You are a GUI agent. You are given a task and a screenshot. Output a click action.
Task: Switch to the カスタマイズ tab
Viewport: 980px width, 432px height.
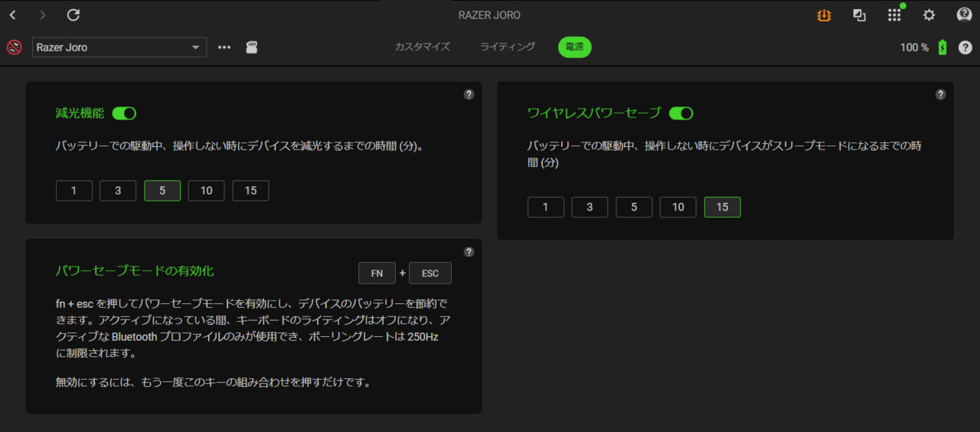[422, 47]
